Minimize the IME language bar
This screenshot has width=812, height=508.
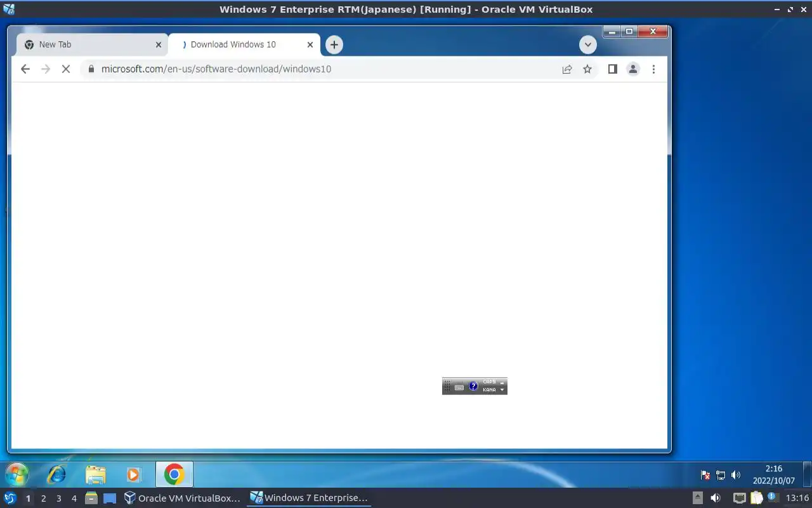click(x=502, y=382)
